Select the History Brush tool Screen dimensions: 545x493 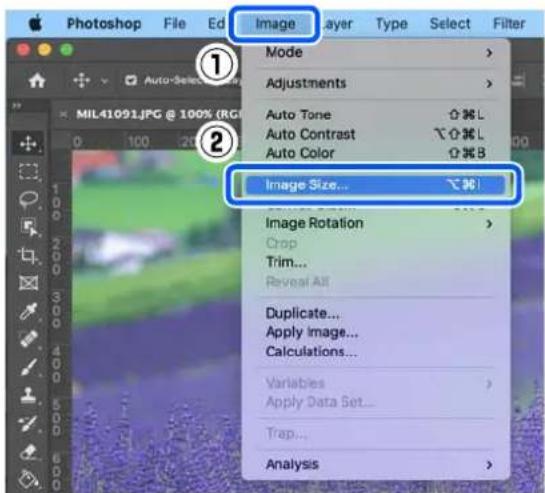(28, 423)
